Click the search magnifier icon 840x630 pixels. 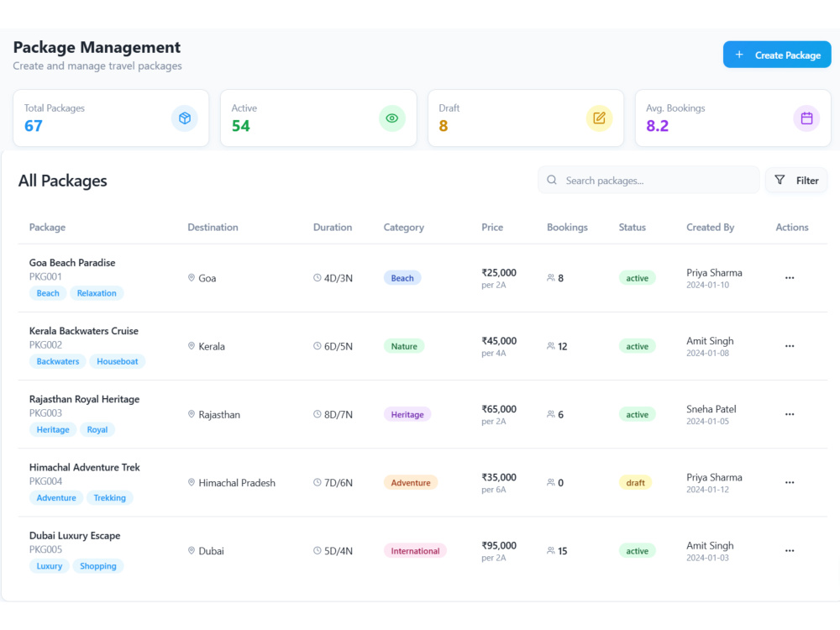tap(552, 180)
